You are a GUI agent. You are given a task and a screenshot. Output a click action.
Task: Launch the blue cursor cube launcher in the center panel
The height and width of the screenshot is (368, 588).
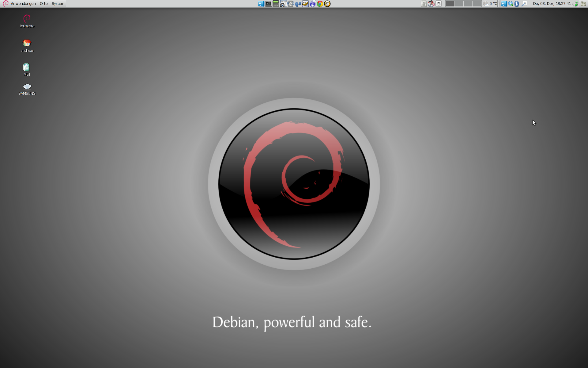(x=261, y=4)
